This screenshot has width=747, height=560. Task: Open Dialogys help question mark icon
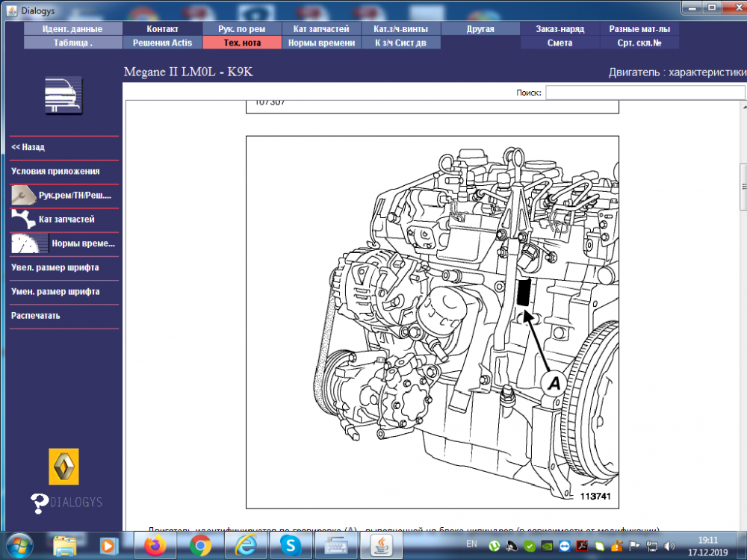click(40, 503)
